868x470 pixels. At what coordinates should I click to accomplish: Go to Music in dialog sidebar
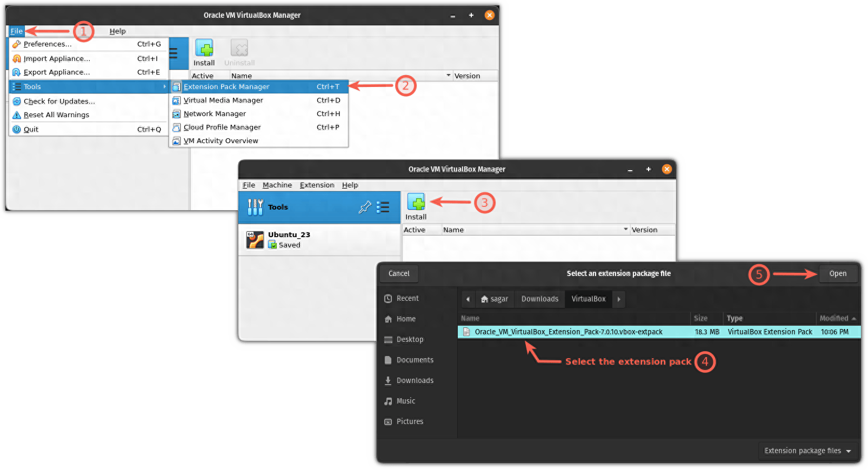[417, 401]
